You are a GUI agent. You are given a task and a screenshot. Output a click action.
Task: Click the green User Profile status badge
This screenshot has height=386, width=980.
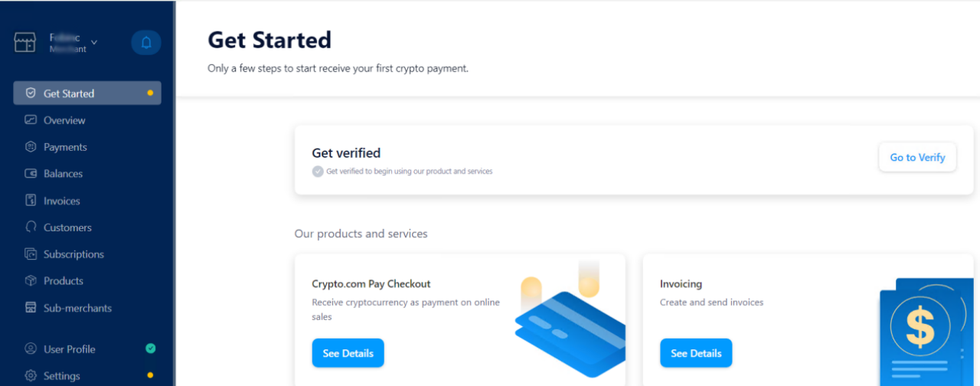150,348
